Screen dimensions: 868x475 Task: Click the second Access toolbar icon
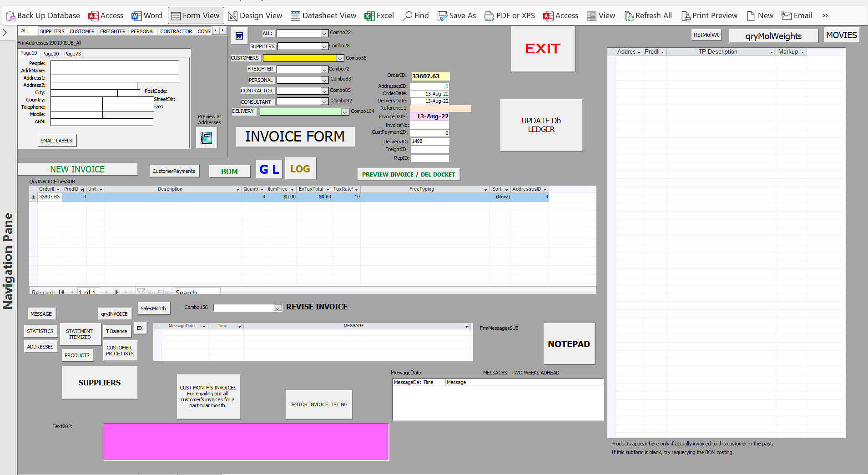point(561,15)
